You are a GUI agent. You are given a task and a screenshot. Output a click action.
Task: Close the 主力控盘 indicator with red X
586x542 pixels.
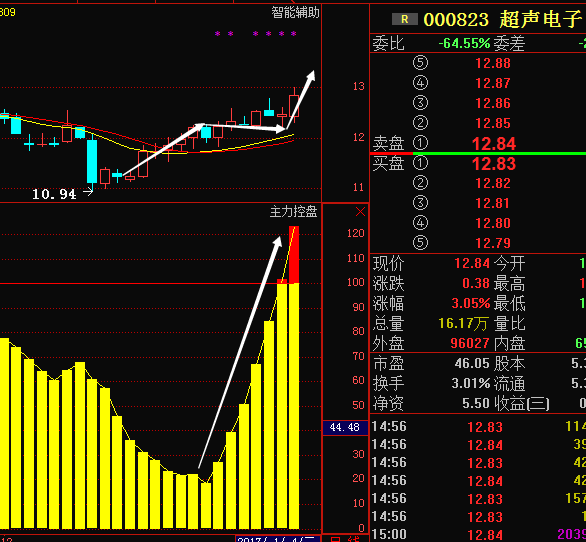[360, 212]
